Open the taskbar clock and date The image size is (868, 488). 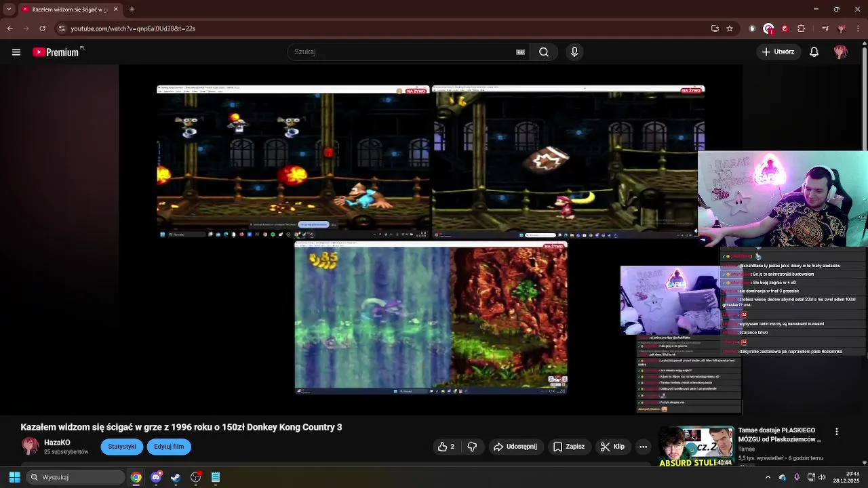point(846,477)
